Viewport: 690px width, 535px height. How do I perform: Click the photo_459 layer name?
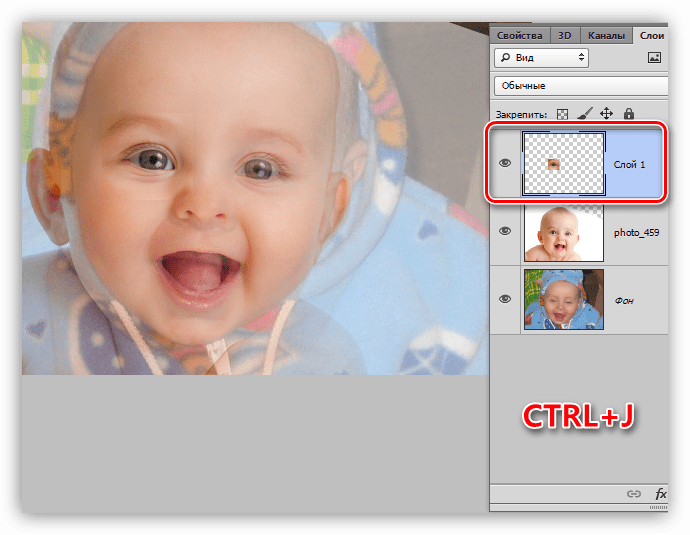point(636,233)
